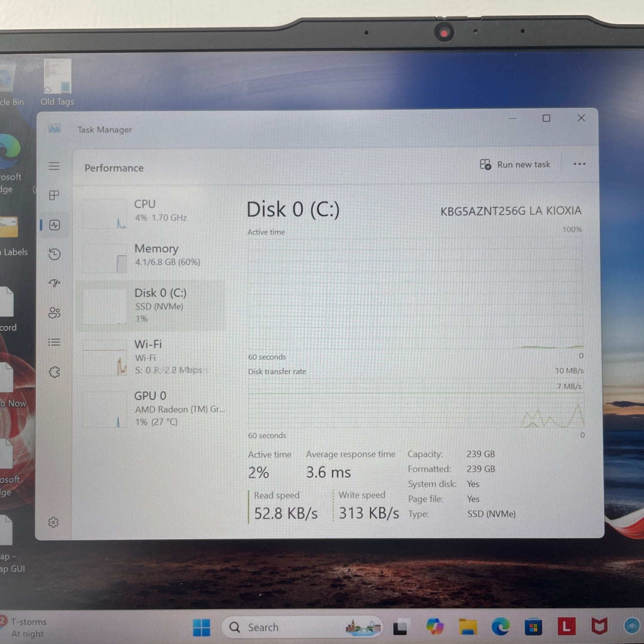Click the 313 KB/s write speed value
The image size is (644, 644).
coord(369,513)
